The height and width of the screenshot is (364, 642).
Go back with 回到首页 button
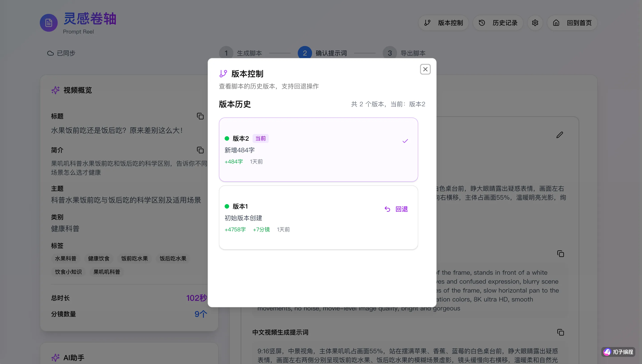(x=572, y=23)
